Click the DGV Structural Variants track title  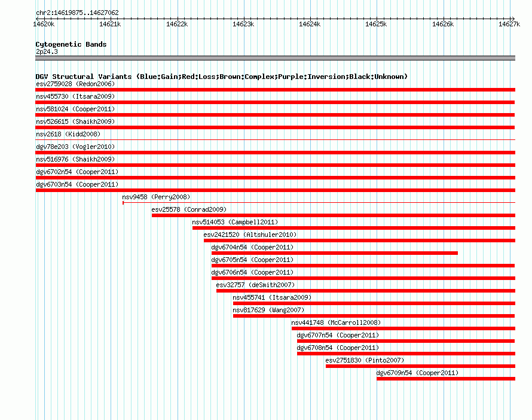(221, 77)
